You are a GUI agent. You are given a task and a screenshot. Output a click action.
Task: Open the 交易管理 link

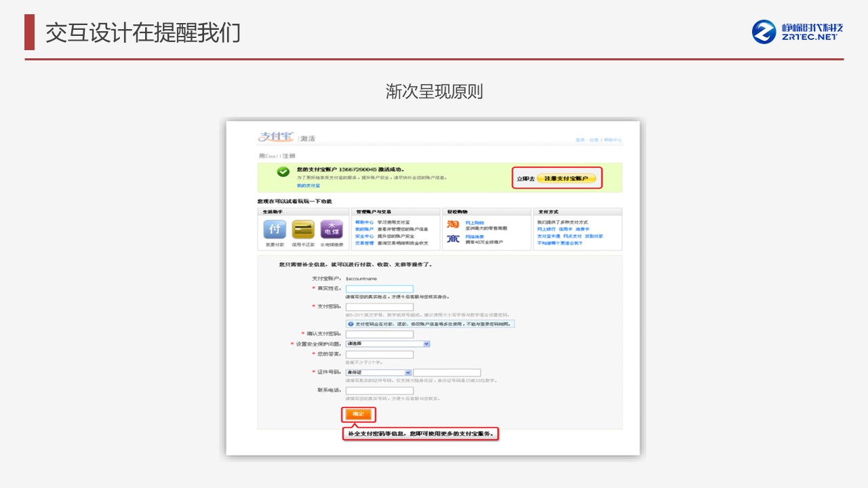(x=364, y=243)
